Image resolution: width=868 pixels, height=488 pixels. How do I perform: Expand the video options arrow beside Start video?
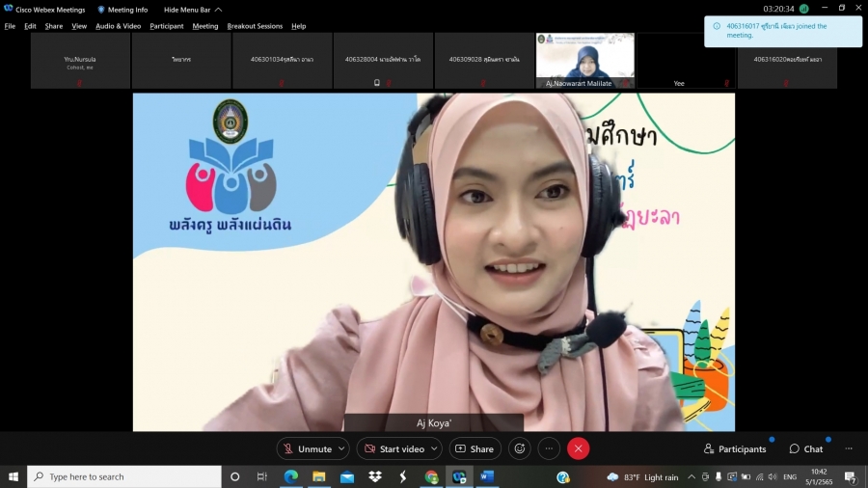click(x=435, y=448)
